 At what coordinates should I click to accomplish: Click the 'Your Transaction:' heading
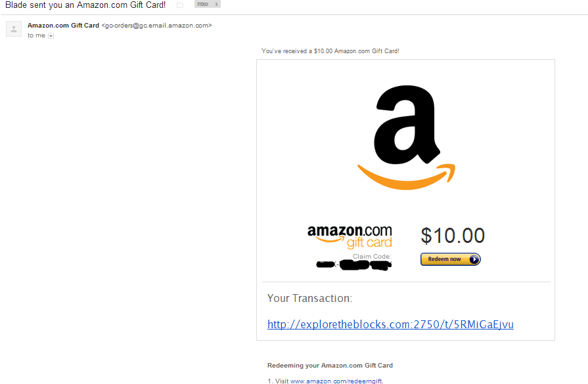tap(309, 299)
